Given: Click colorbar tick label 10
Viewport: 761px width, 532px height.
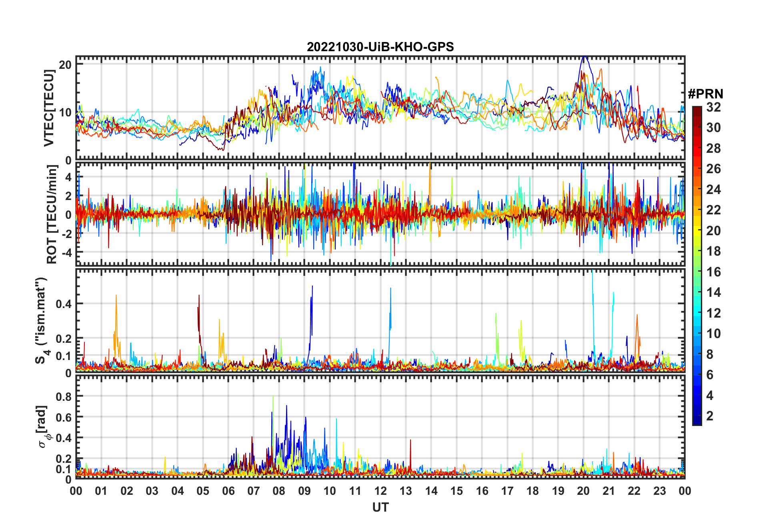Looking at the screenshot, I should (x=713, y=334).
